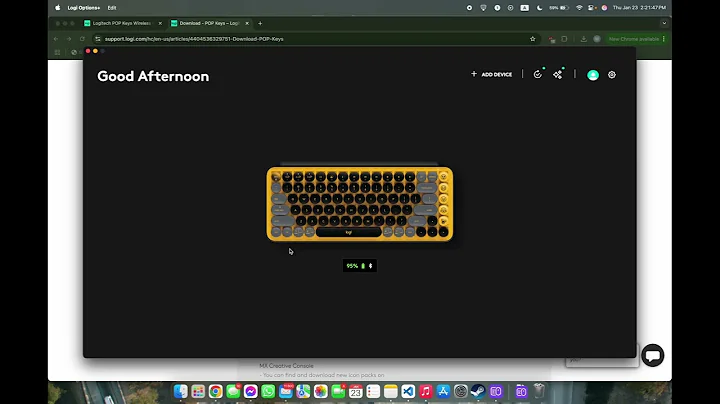Open Trash from the dock
This screenshot has height=404, width=720.
click(539, 391)
